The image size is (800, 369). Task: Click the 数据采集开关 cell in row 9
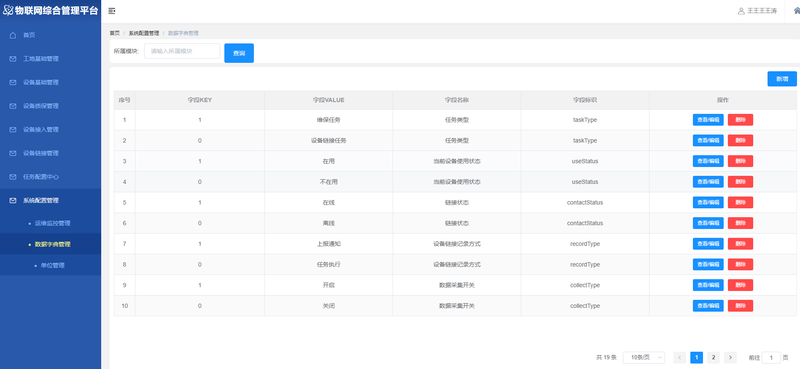tap(457, 285)
